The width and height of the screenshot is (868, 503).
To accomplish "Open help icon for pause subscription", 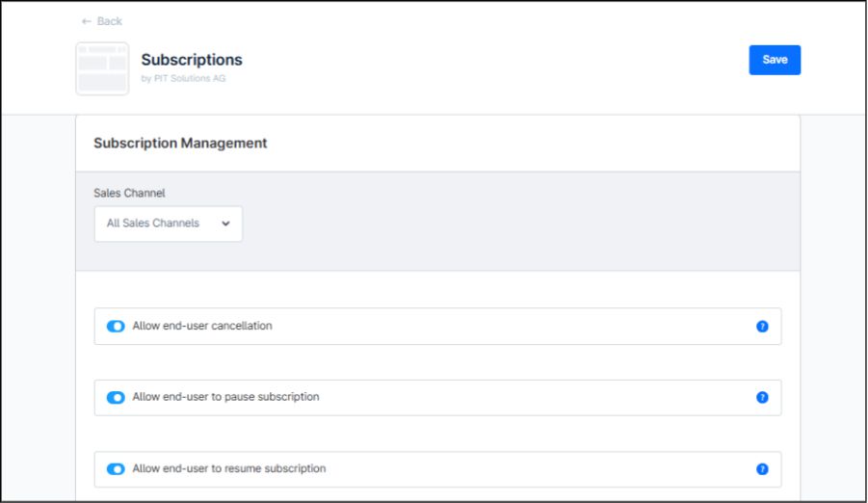I will coord(762,398).
